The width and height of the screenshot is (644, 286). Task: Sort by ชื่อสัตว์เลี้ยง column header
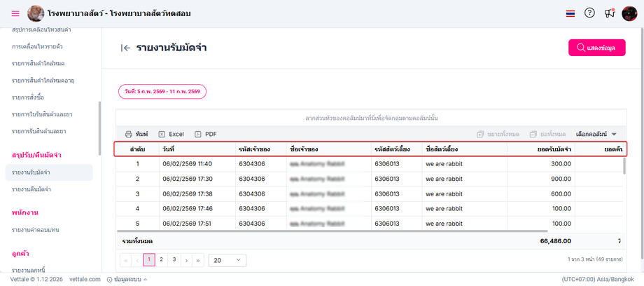tap(464, 149)
